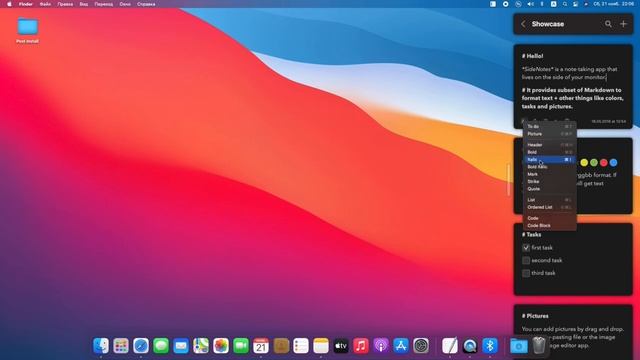Open QuickTime Player from the Dock
The image size is (640, 360).
point(470,346)
